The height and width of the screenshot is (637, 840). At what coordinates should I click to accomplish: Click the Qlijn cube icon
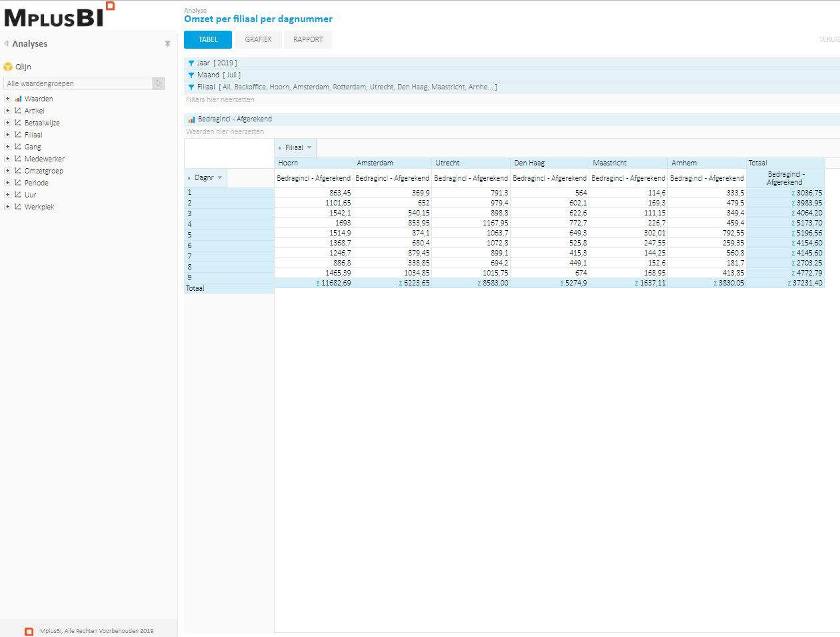[8, 67]
